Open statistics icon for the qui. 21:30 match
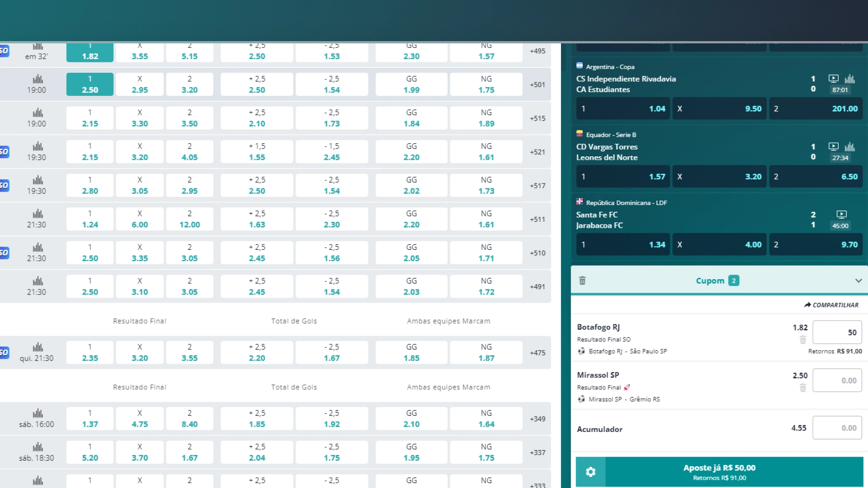 point(38,347)
